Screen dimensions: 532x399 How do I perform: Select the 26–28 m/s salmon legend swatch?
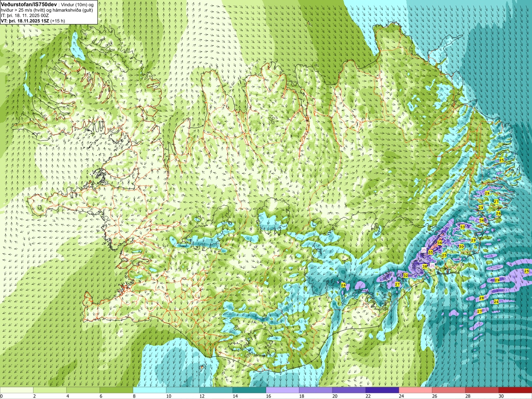click(x=449, y=390)
